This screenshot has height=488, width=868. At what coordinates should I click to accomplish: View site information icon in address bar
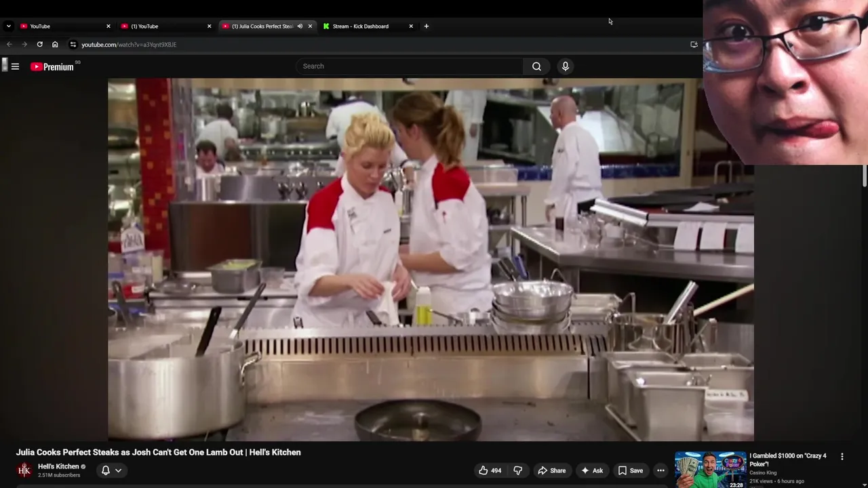[73, 44]
